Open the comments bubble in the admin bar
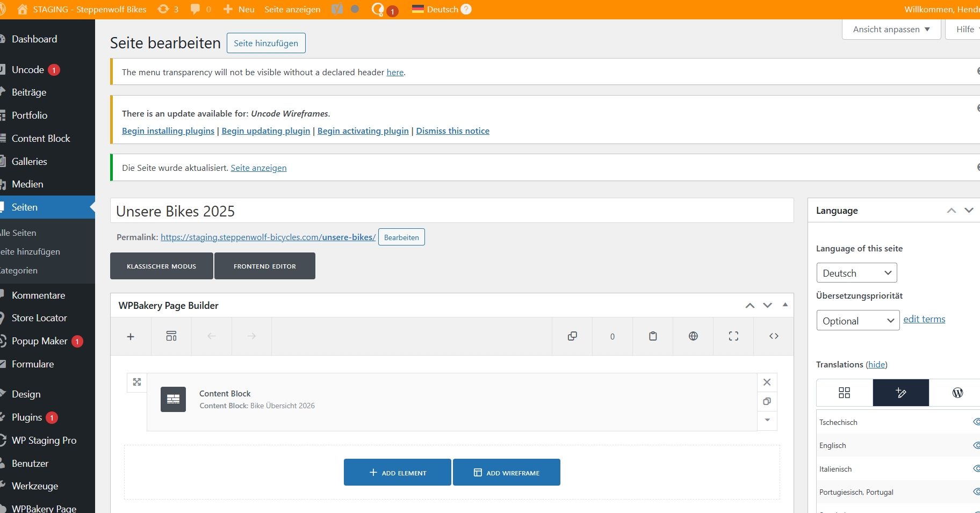Image resolution: width=980 pixels, height=513 pixels. pyautogui.click(x=200, y=9)
